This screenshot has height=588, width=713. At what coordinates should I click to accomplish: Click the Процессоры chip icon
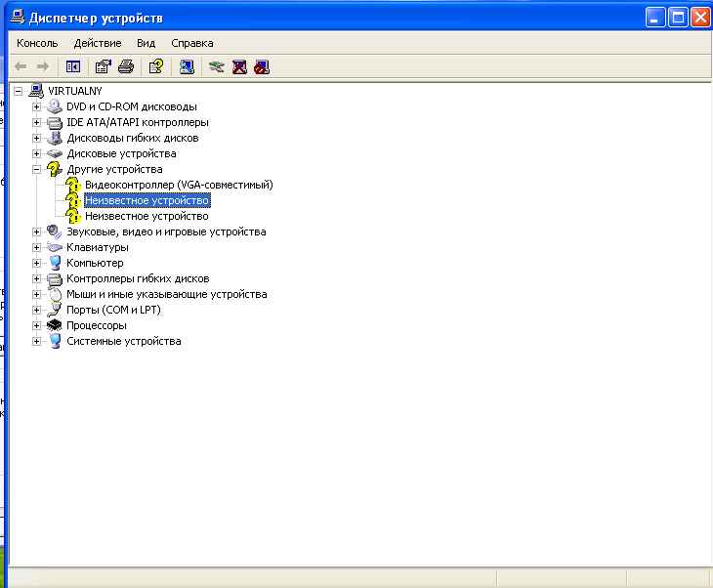coord(55,325)
